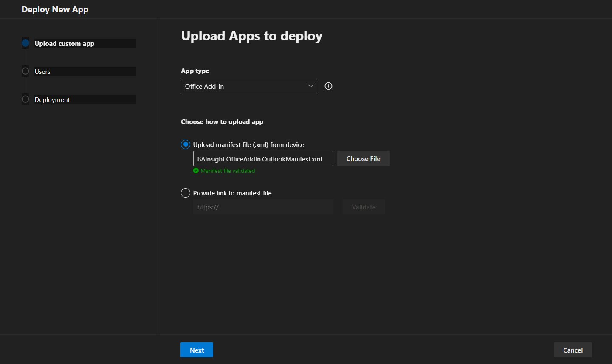Click the Manifest file validated status text
The image size is (612, 364).
[228, 171]
